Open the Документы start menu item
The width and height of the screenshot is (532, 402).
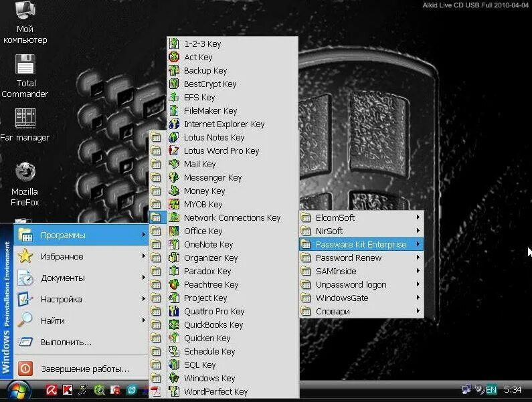[x=81, y=278]
